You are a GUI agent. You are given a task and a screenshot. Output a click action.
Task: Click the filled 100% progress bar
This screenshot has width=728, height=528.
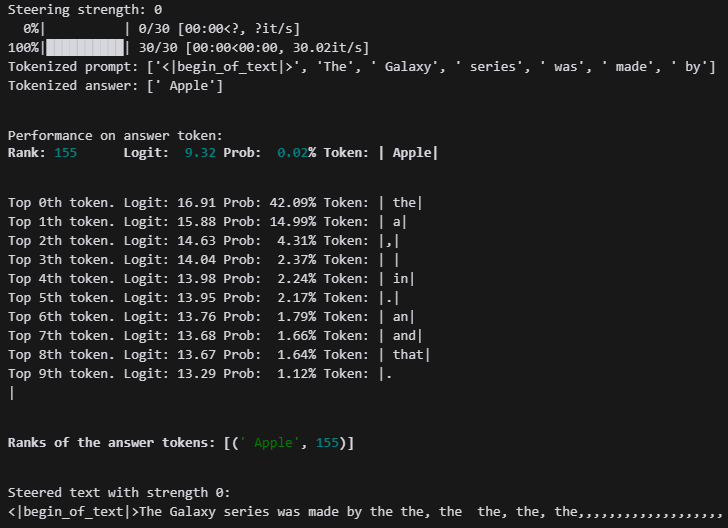85,48
